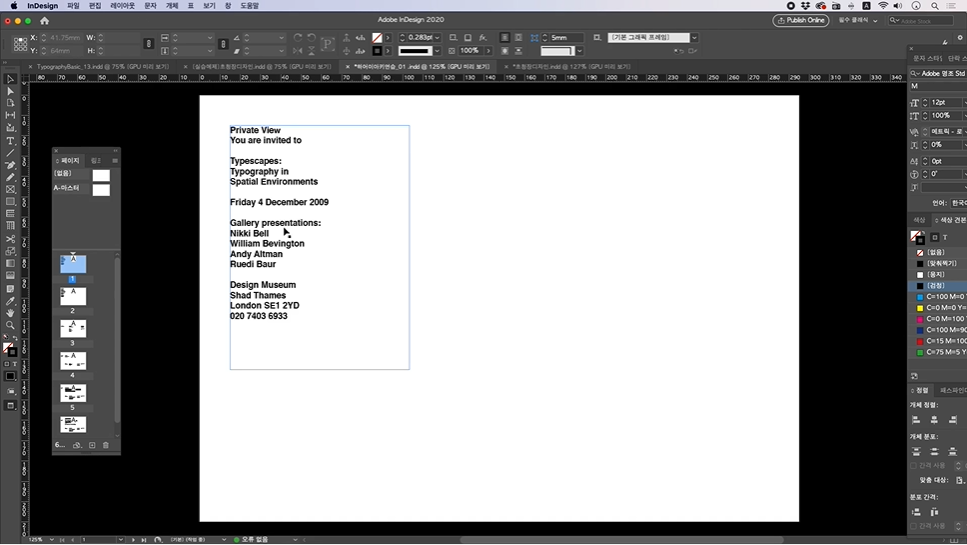Select the Eyedropper tool
The width and height of the screenshot is (967, 545).
(x=10, y=301)
